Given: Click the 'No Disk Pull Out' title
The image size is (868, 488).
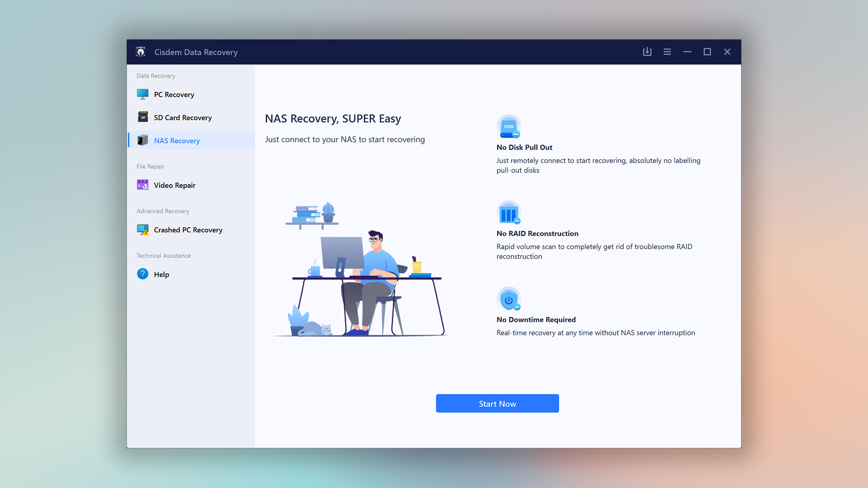Looking at the screenshot, I should pos(524,147).
